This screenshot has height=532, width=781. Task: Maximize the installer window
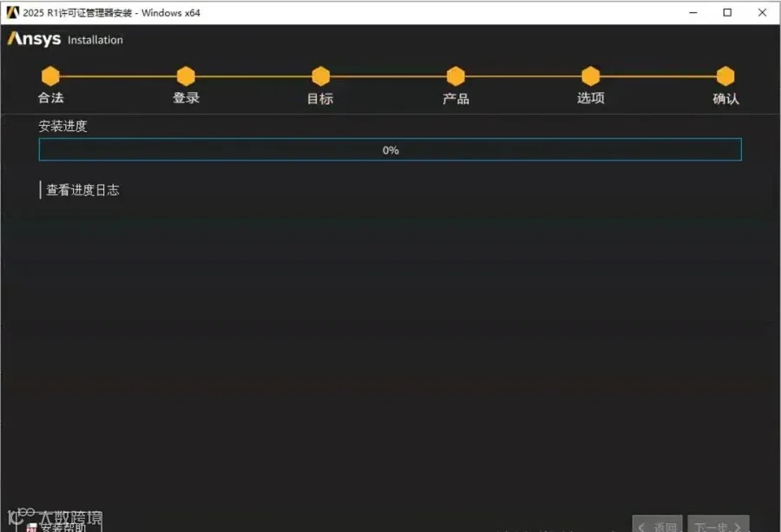pos(727,12)
